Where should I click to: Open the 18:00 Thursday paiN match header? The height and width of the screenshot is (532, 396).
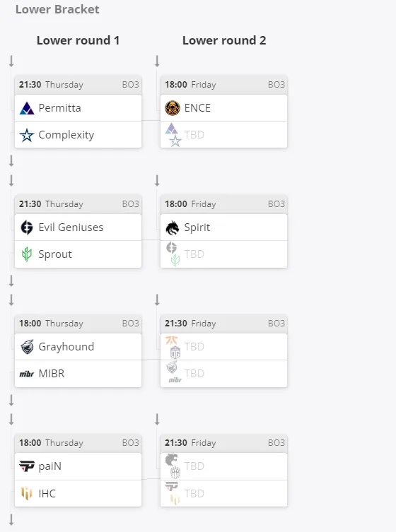point(78,443)
